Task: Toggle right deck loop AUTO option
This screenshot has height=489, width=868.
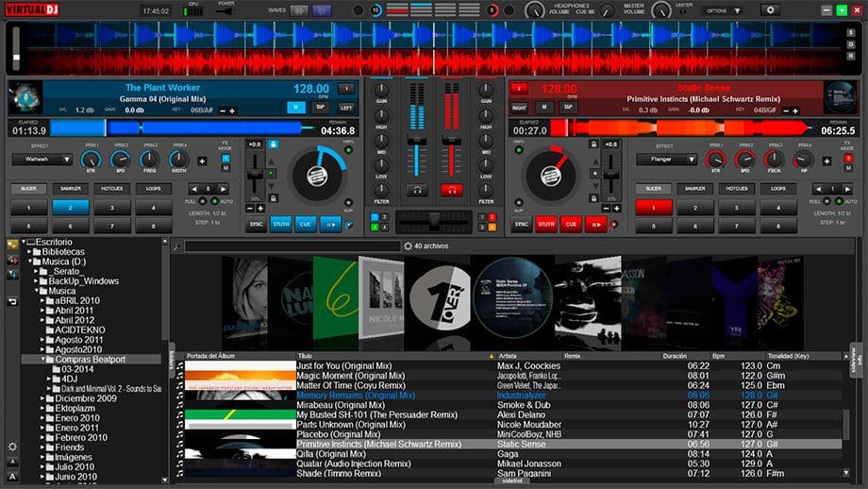Action: [x=839, y=201]
